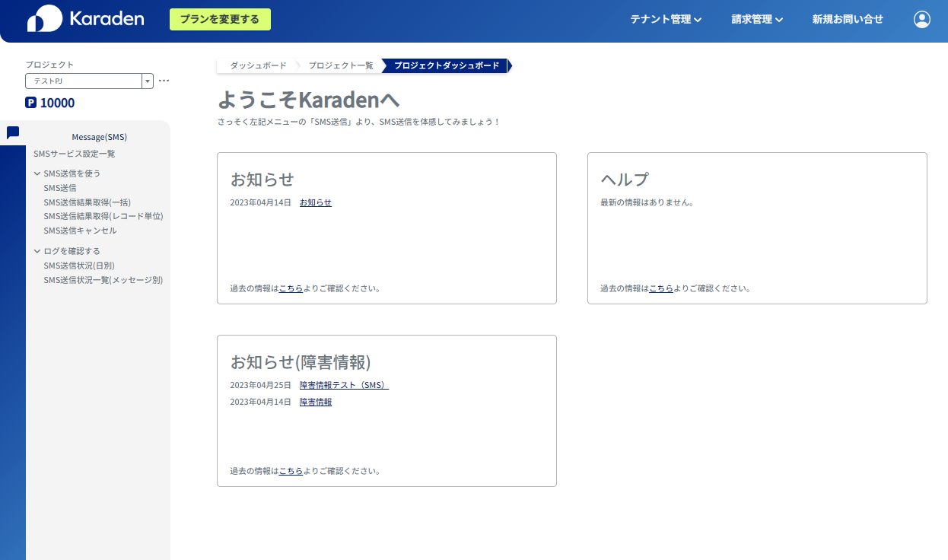This screenshot has height=560, width=948.
Task: Collapse the ログを確認する section
Action: (x=67, y=251)
